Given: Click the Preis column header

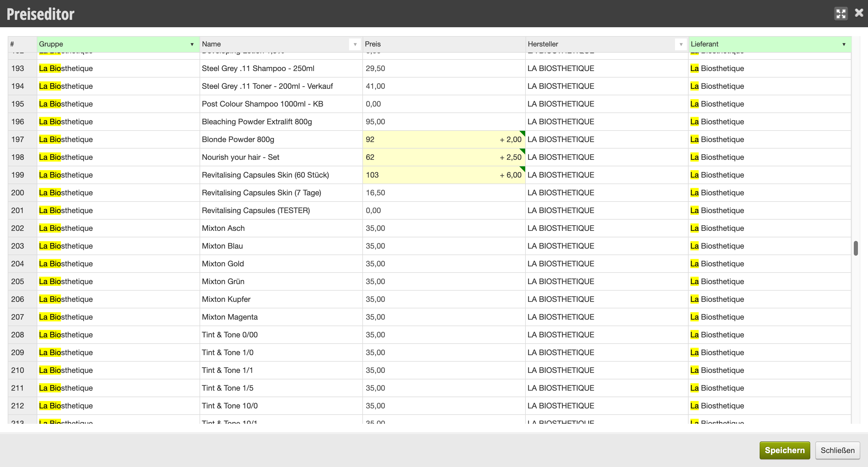Looking at the screenshot, I should tap(444, 44).
